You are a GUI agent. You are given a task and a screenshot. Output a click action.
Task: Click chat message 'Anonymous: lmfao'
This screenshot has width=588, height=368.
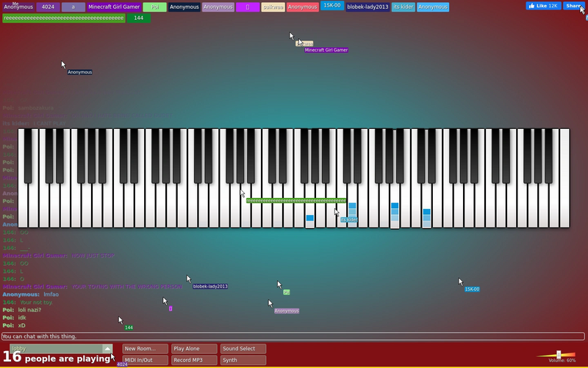[30, 294]
